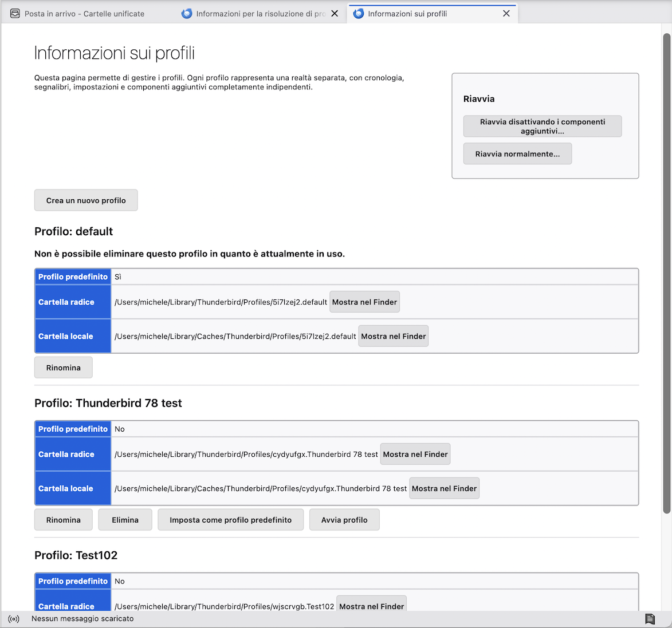This screenshot has width=672, height=628.
Task: Click the Profilo: default heading
Action: 74,231
